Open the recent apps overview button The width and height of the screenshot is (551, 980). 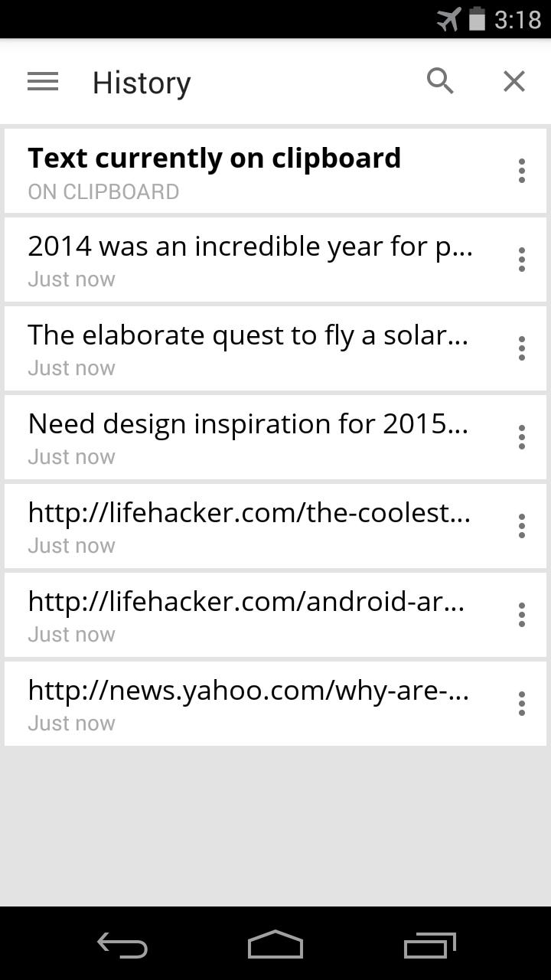429,946
